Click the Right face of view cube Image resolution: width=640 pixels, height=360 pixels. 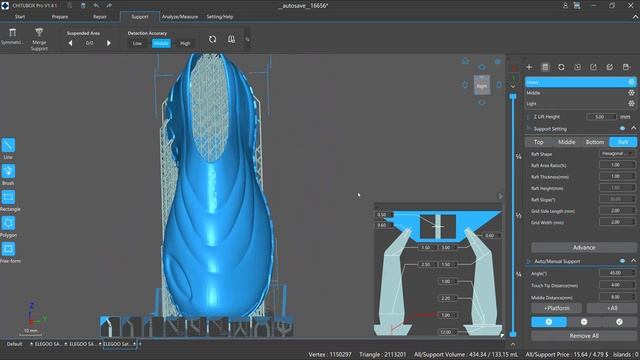(x=482, y=86)
